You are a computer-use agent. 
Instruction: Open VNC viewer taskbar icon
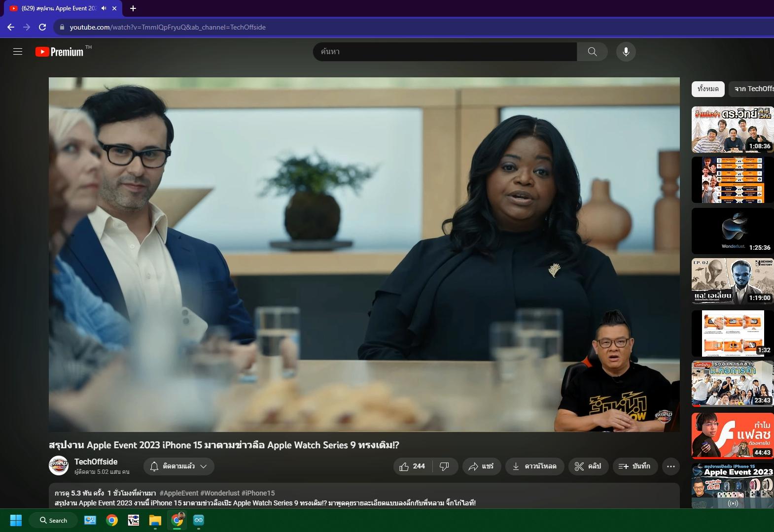134,520
